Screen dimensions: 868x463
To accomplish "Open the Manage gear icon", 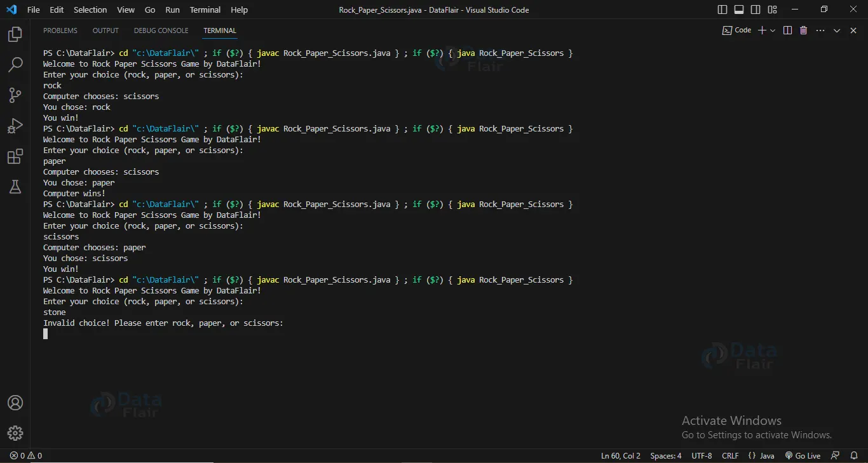I will pos(15,433).
